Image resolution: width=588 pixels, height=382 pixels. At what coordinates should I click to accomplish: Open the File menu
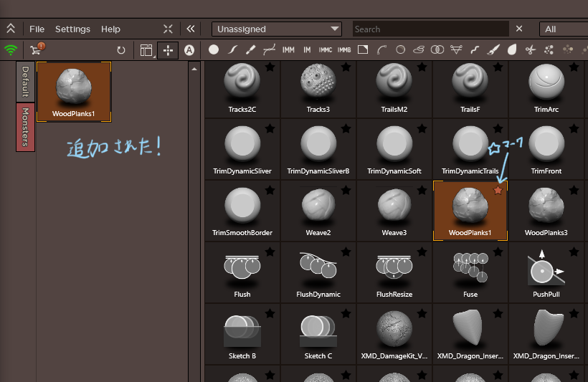pos(37,29)
